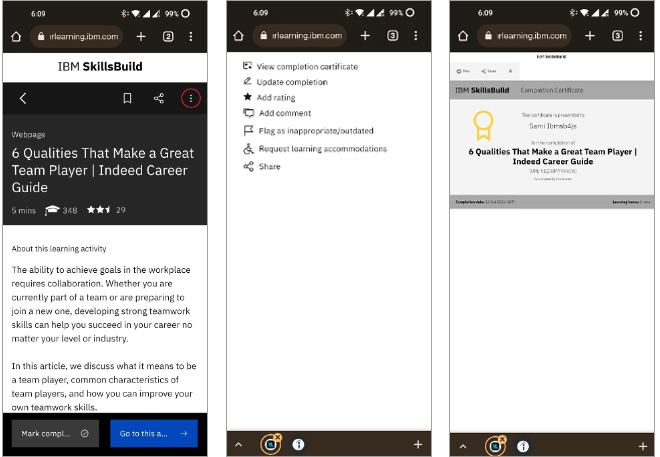This screenshot has height=457, width=660.
Task: Open the tab switcher showing 2 tabs
Action: (168, 37)
